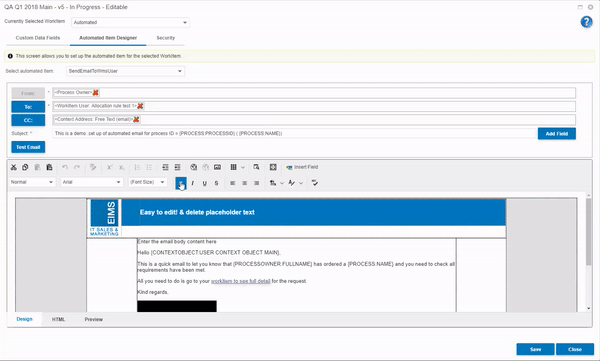Image resolution: width=600 pixels, height=361 pixels.
Task: Toggle Bold formatting
Action: point(181,183)
